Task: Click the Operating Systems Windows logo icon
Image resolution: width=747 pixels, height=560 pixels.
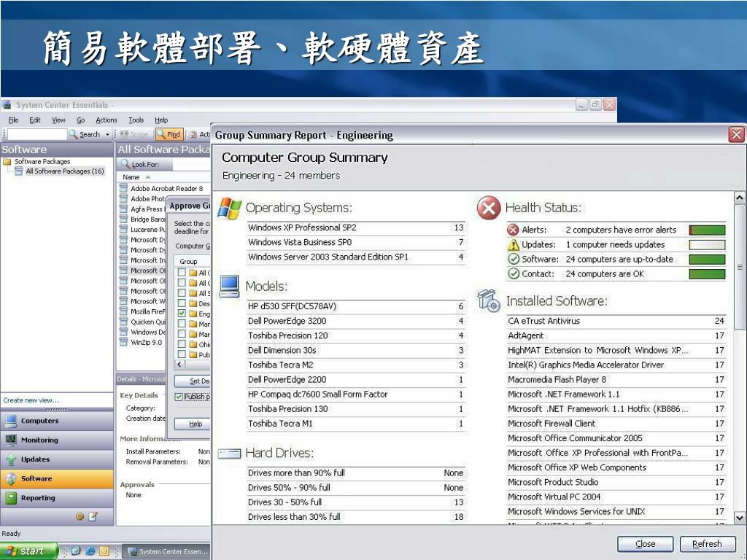Action: (229, 208)
